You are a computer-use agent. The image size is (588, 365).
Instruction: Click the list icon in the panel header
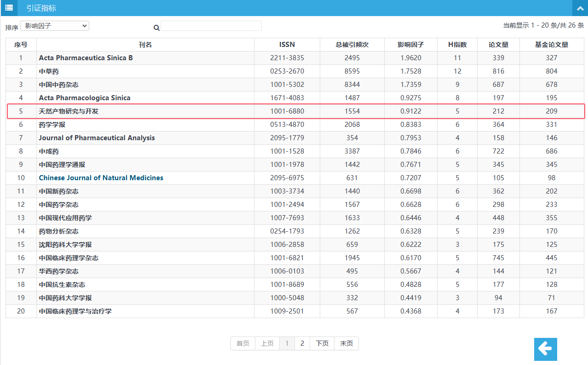point(9,8)
